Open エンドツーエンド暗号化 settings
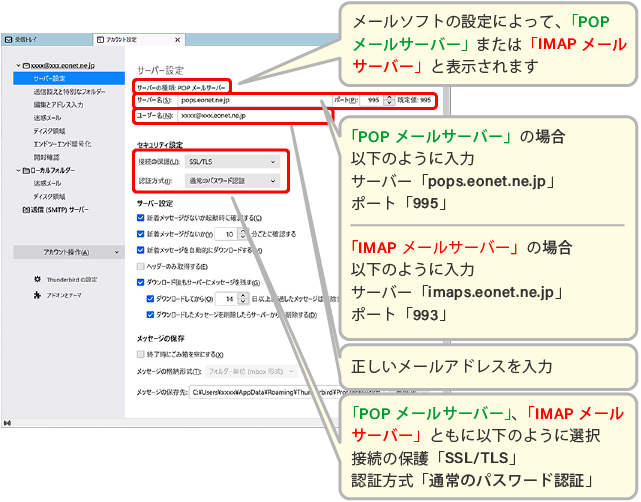 [62, 144]
